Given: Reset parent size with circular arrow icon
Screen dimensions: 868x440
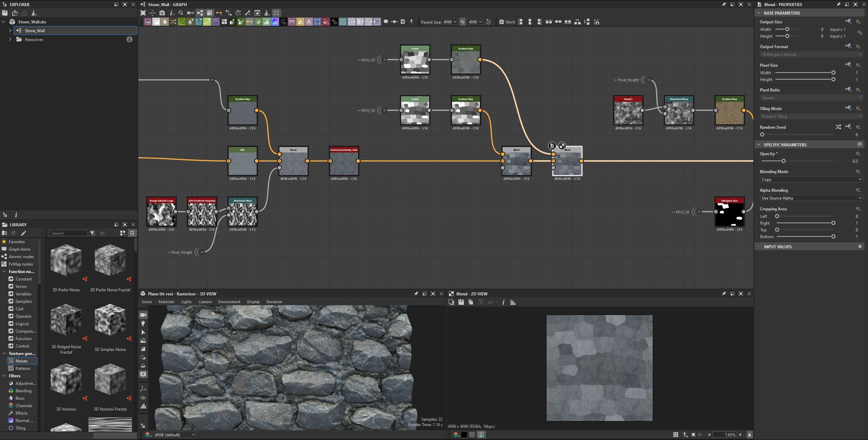Looking at the screenshot, I should point(488,22).
